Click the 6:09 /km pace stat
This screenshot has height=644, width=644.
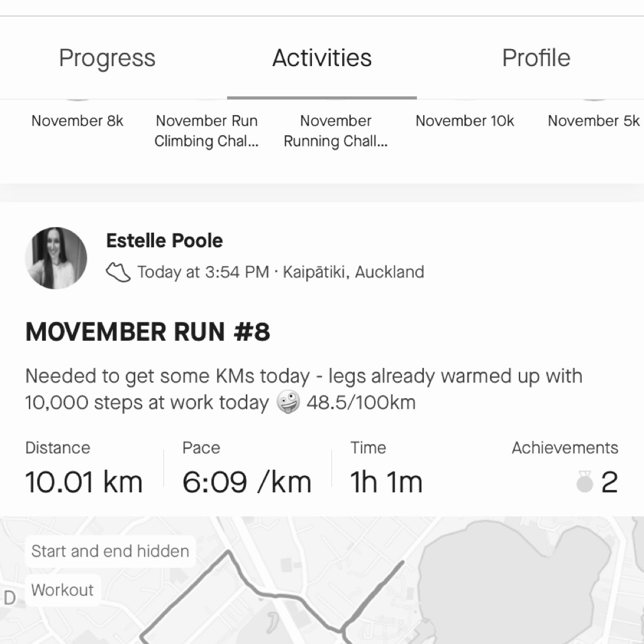point(247,482)
